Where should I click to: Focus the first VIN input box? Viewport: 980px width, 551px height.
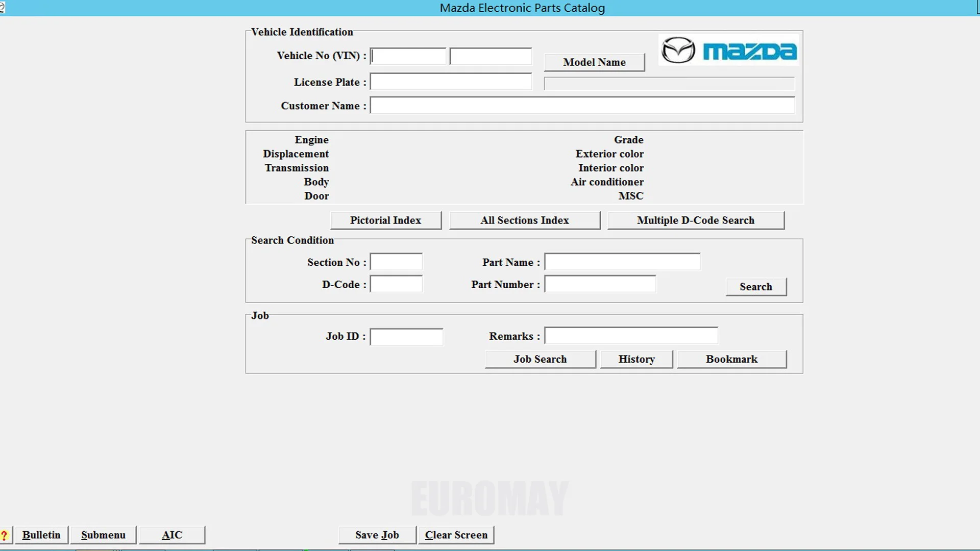[408, 56]
